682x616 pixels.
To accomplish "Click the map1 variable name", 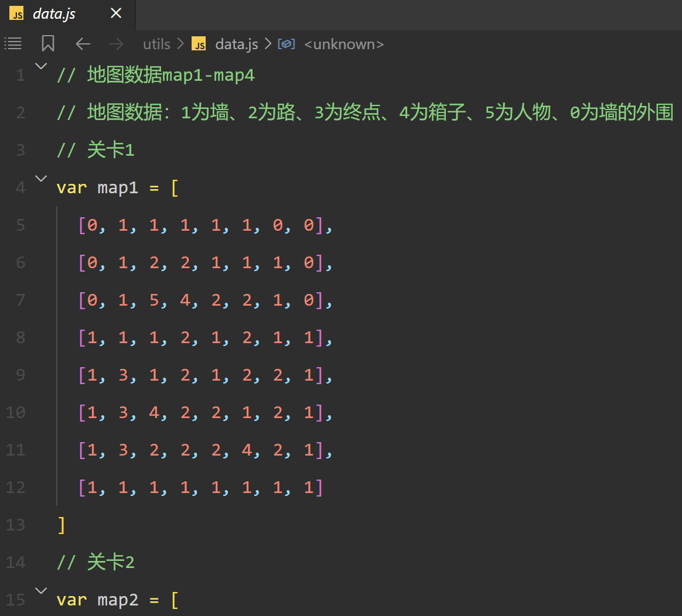I will 118,187.
